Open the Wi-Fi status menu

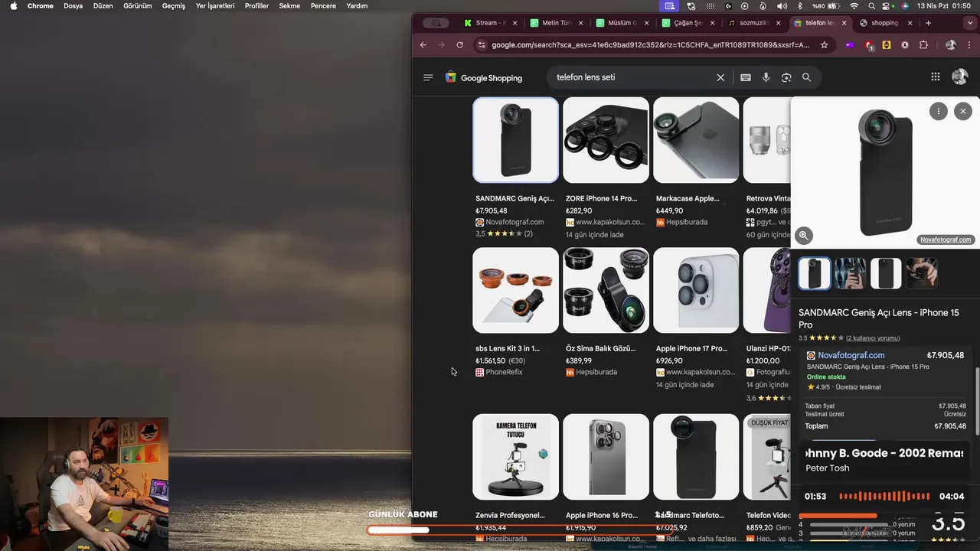click(x=854, y=5)
